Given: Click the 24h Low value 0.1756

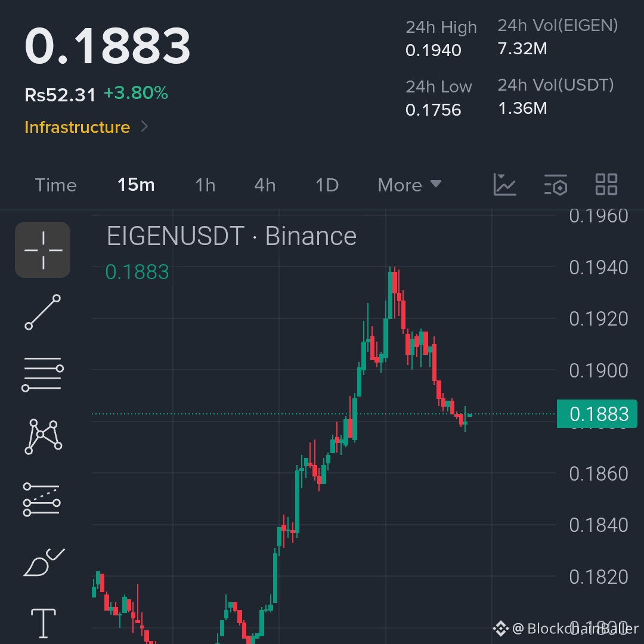Looking at the screenshot, I should [434, 110].
